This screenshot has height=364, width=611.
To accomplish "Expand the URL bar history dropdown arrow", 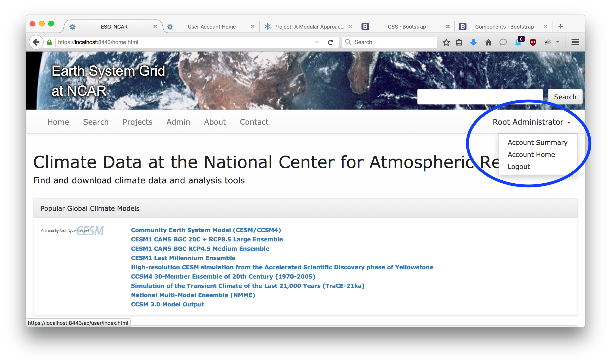I will pos(316,42).
